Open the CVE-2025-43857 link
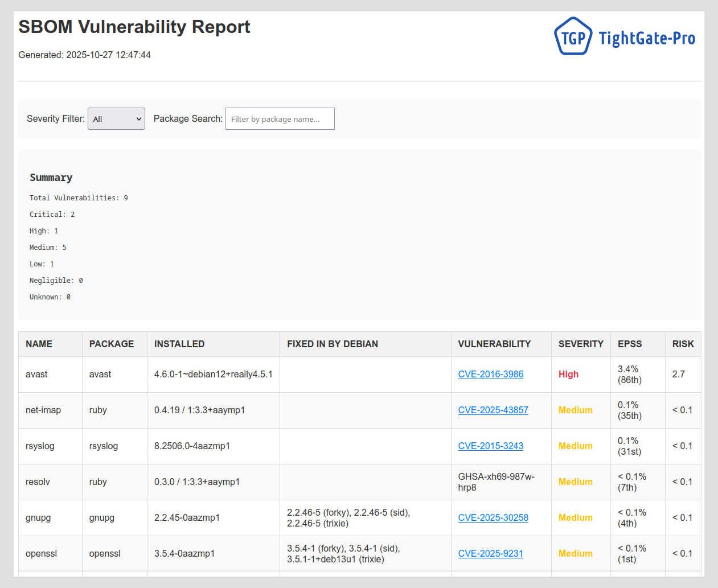 493,410
